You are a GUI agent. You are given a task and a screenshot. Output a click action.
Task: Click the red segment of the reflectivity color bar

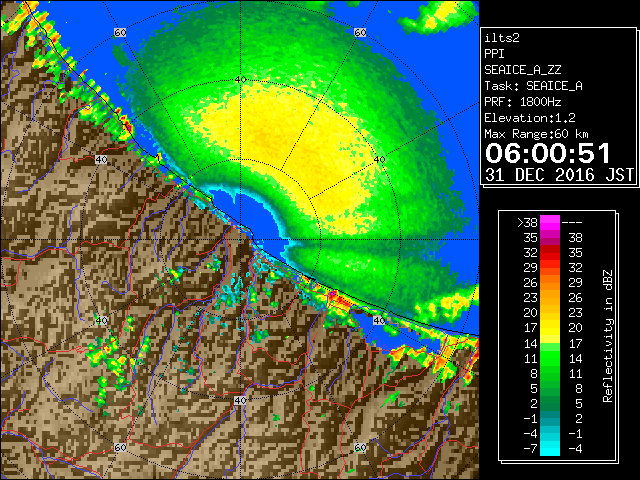[x=550, y=253]
